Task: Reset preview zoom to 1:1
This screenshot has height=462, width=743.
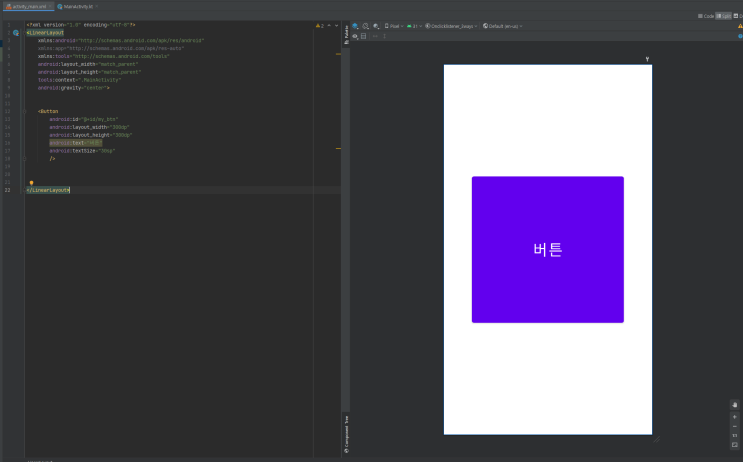Action: [x=735, y=436]
